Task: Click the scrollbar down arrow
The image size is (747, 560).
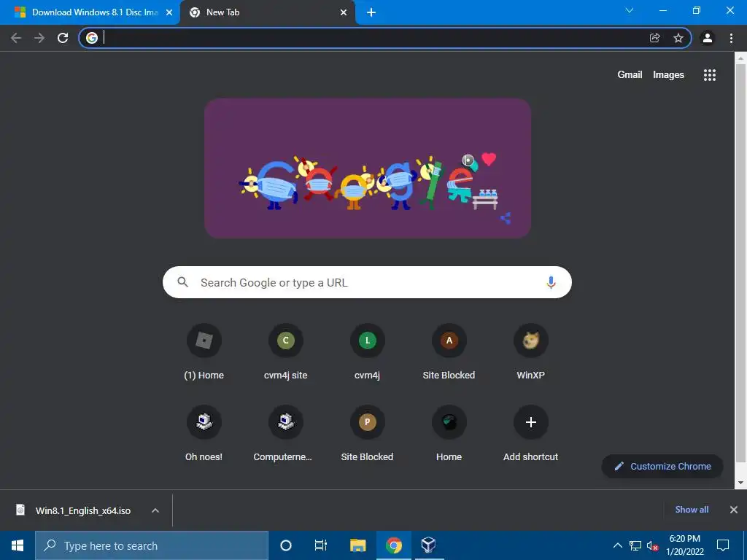Action: tap(740, 483)
